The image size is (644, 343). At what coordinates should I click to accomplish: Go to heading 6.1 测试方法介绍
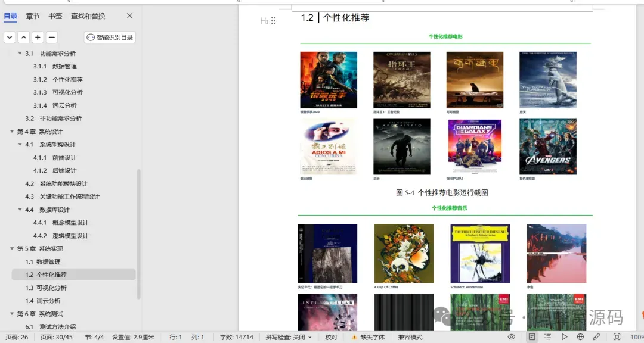pos(51,327)
